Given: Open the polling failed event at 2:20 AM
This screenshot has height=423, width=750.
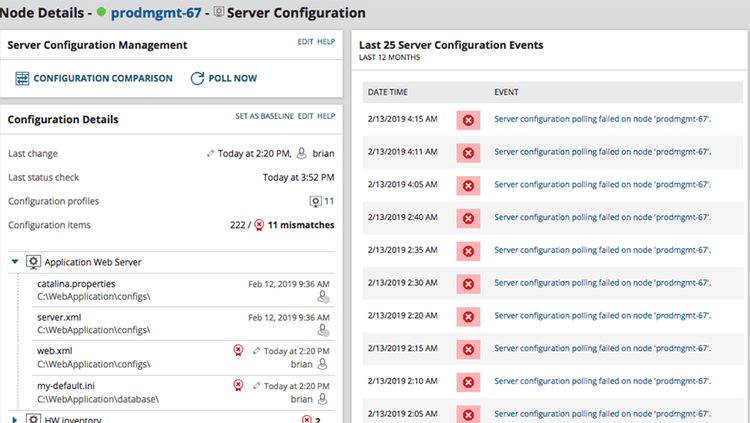Looking at the screenshot, I should click(x=602, y=315).
